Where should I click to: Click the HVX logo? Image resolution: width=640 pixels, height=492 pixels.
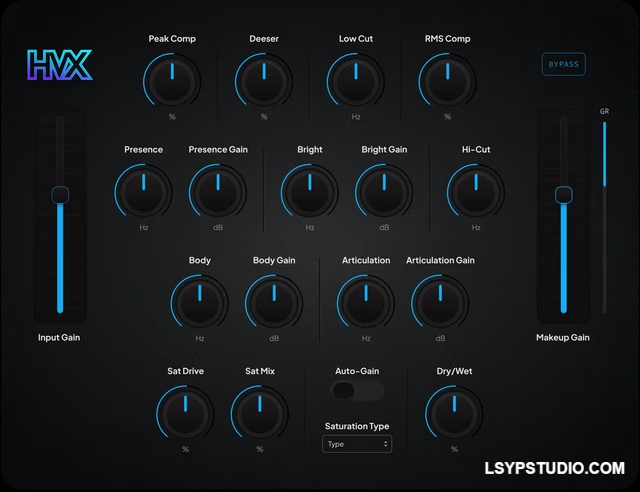point(60,65)
